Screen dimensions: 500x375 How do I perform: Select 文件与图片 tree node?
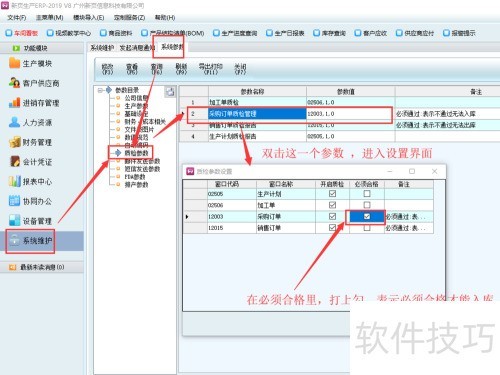tap(139, 129)
